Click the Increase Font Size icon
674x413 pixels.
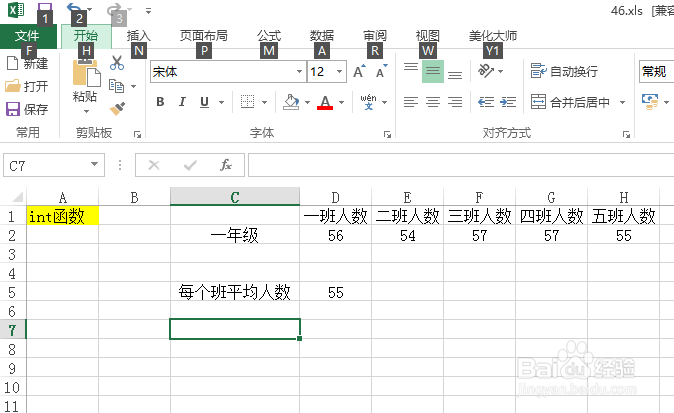click(x=359, y=71)
